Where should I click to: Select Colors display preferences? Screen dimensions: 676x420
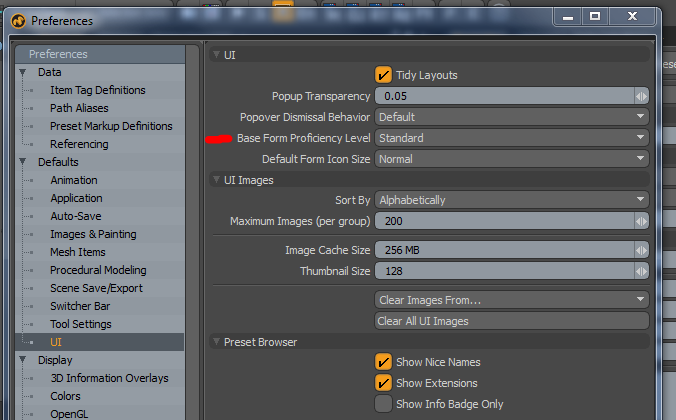tap(65, 396)
